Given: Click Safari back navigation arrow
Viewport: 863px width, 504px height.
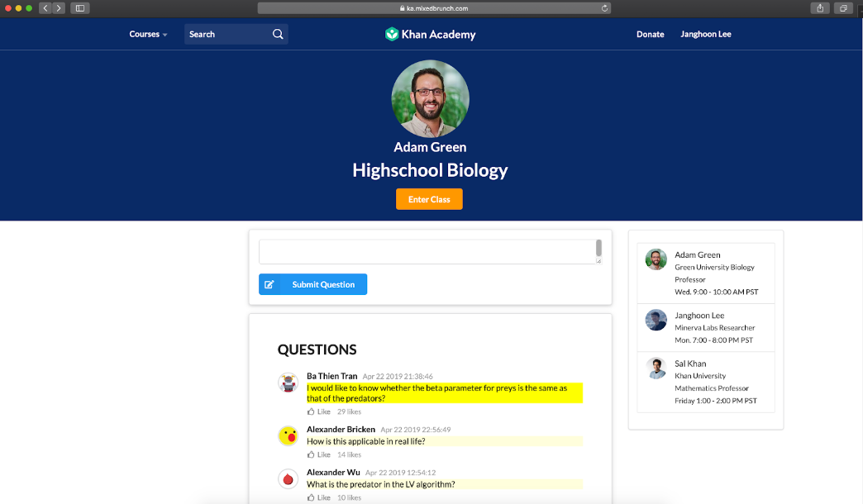Looking at the screenshot, I should (45, 8).
